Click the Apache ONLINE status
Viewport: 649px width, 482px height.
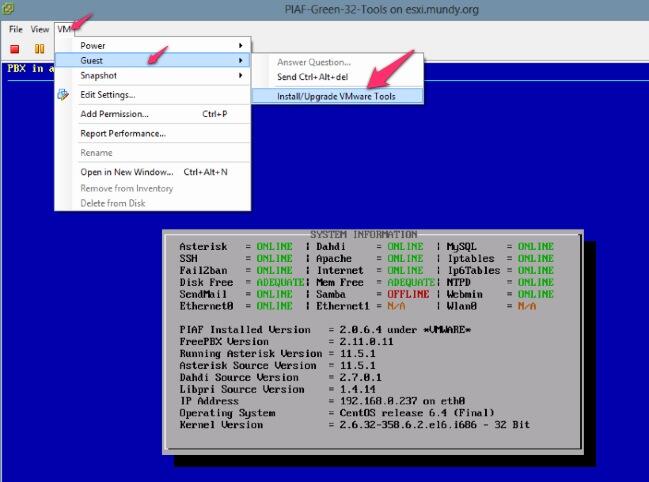coord(405,259)
